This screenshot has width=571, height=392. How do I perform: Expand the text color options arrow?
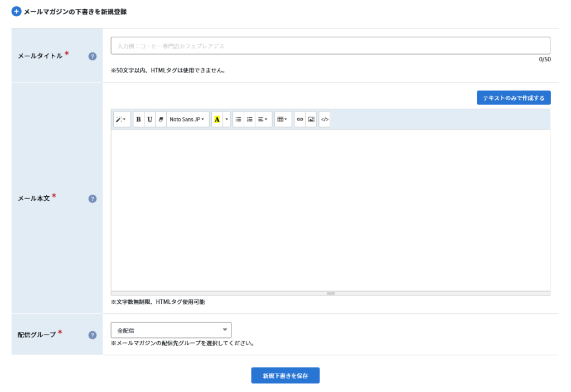pyautogui.click(x=227, y=119)
